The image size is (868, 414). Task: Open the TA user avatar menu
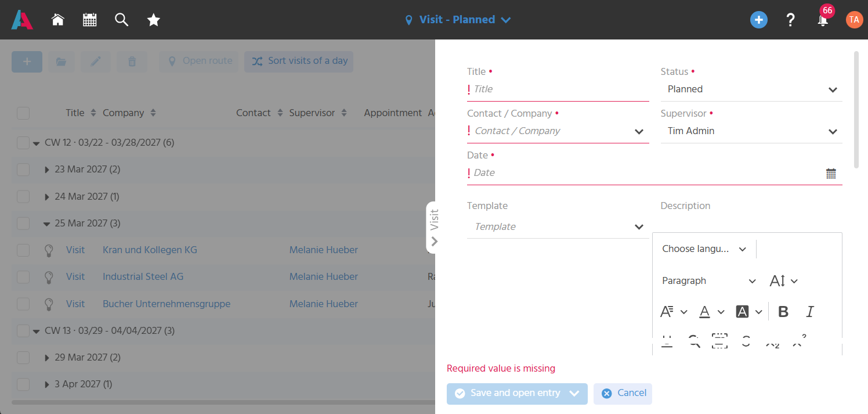854,20
